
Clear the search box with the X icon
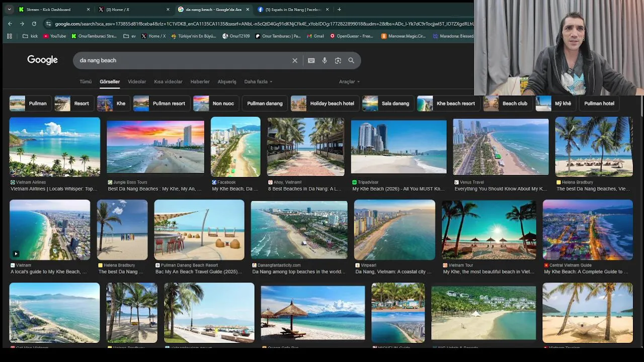(295, 60)
